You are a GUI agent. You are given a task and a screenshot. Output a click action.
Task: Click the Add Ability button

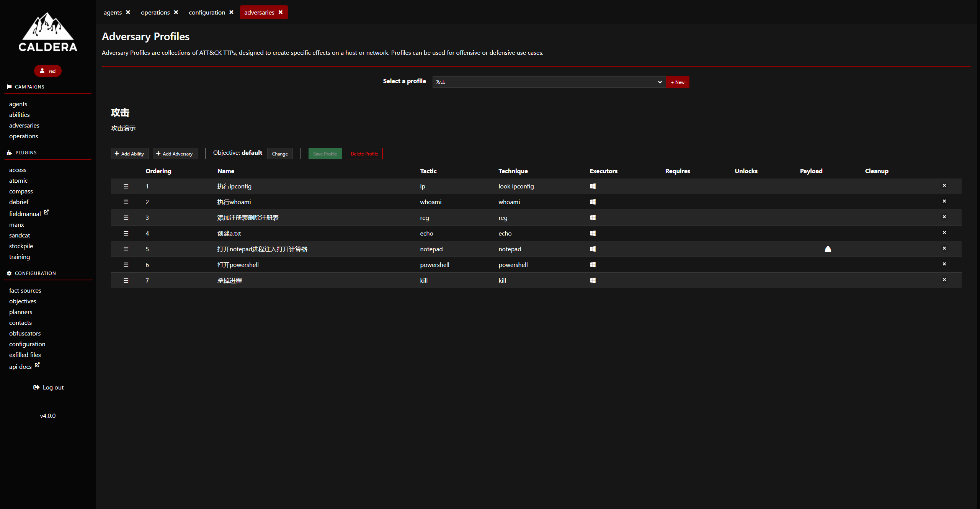[x=130, y=154]
